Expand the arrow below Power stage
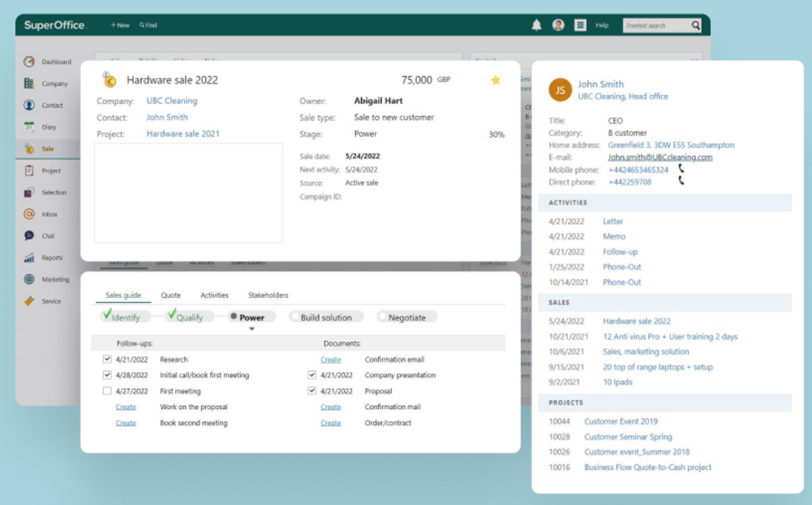Image resolution: width=812 pixels, height=505 pixels. point(251,329)
